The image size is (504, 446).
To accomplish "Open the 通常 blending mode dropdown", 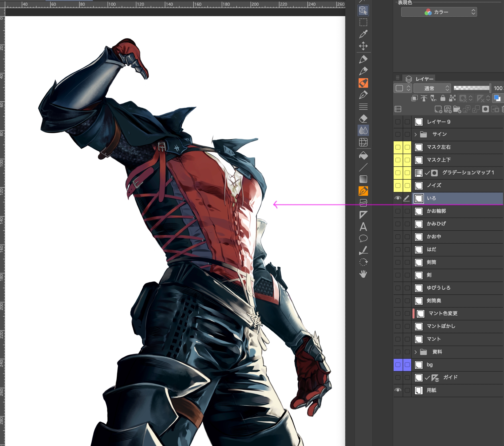I will tap(432, 88).
